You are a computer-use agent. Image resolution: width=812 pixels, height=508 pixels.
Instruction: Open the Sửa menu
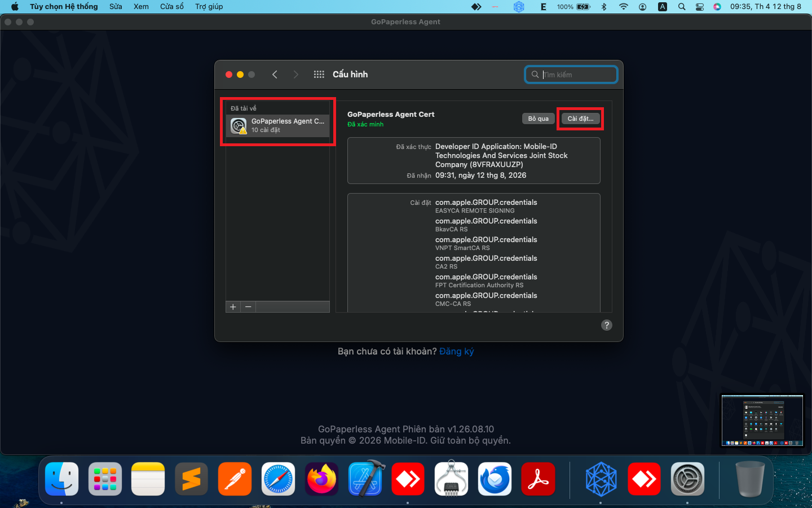point(116,7)
